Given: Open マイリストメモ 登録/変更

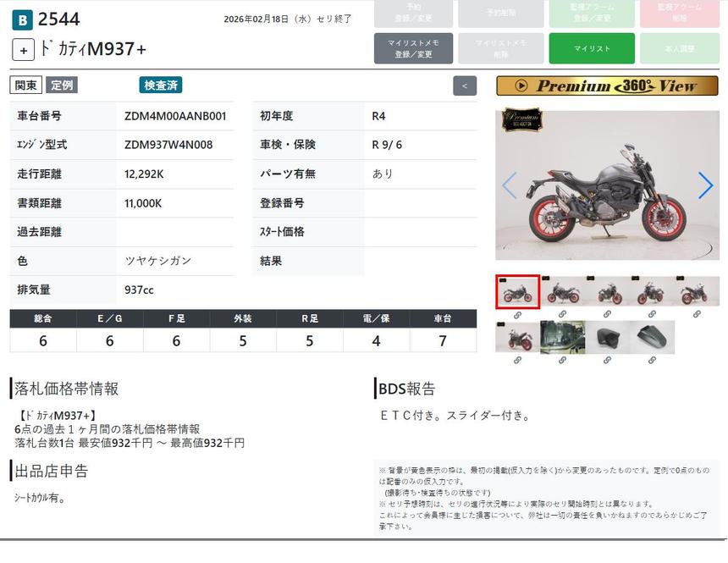Looking at the screenshot, I should (x=413, y=48).
